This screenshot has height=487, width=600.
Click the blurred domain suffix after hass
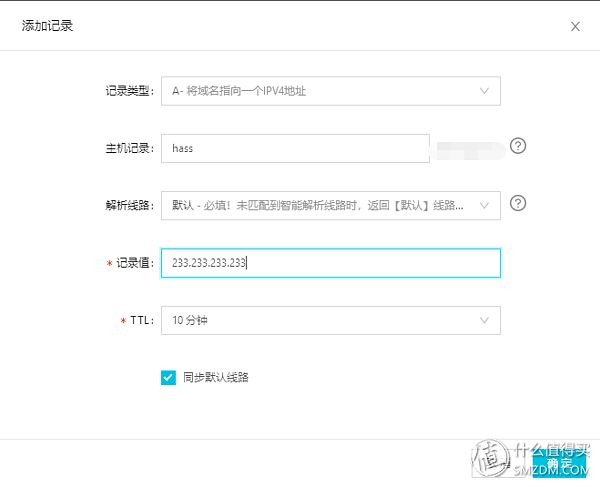pyautogui.click(x=470, y=150)
